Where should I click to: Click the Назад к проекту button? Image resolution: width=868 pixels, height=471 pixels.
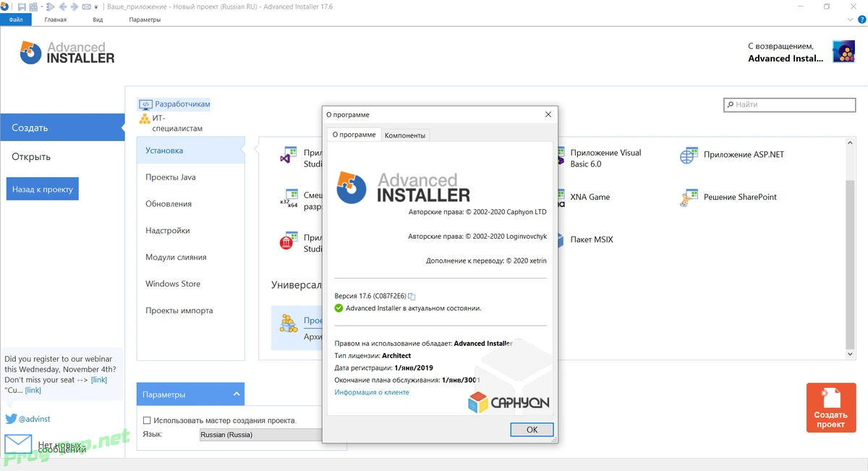pyautogui.click(x=43, y=189)
